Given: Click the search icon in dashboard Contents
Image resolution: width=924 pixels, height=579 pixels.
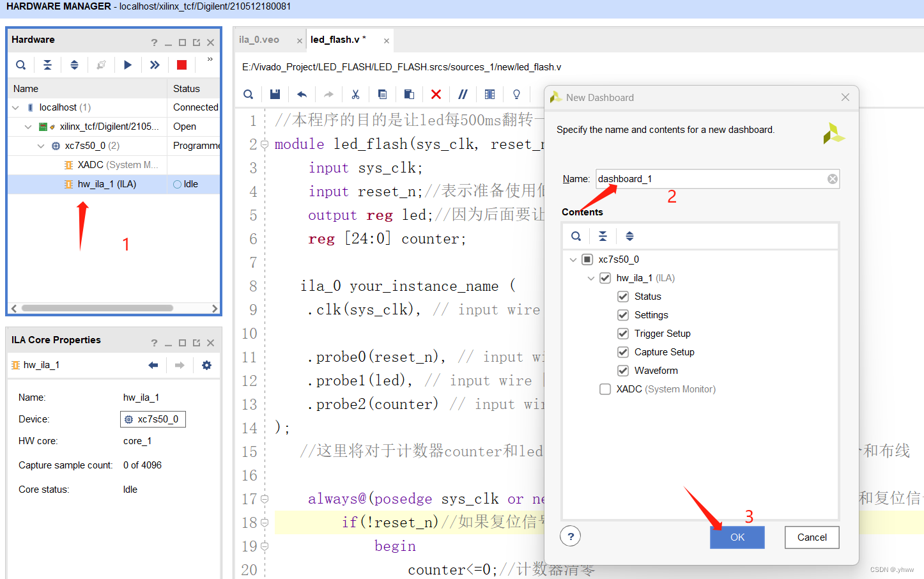Looking at the screenshot, I should (x=576, y=236).
